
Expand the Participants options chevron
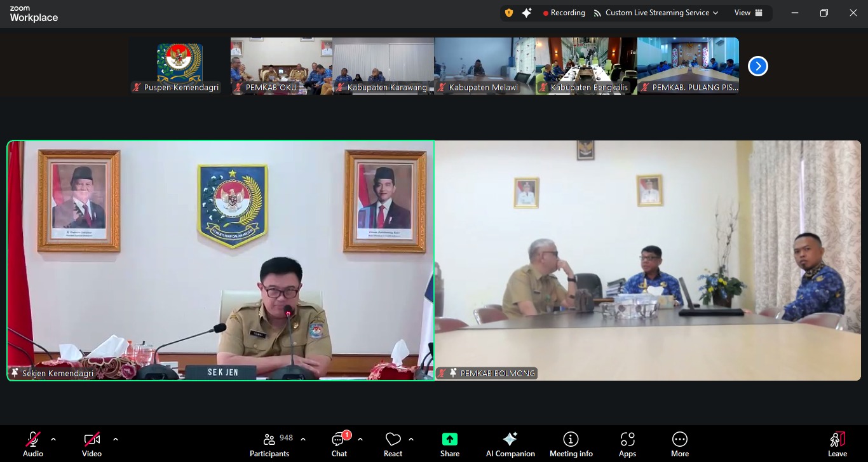pos(303,438)
